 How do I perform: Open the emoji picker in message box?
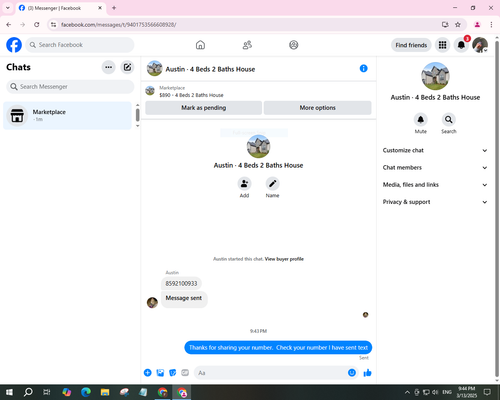click(352, 373)
